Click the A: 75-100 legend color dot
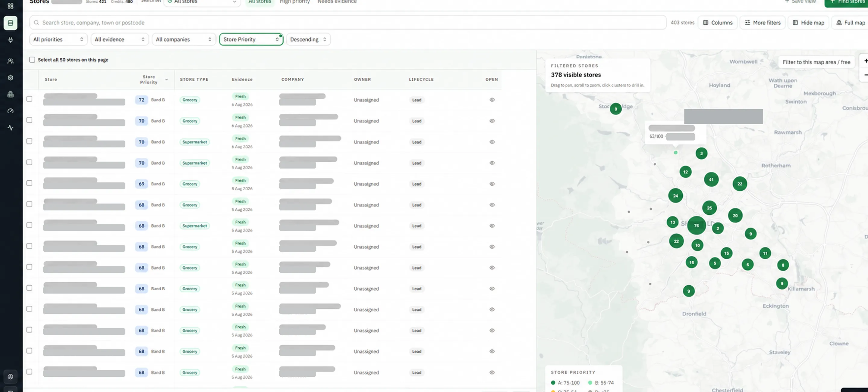This screenshot has width=868, height=392. click(553, 383)
